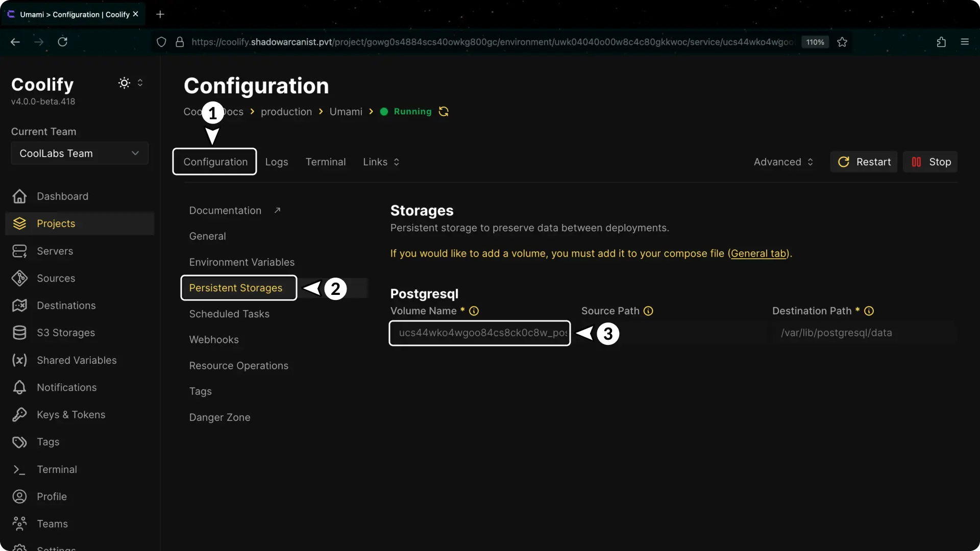The height and width of the screenshot is (551, 980).
Task: Stop the running service
Action: [x=930, y=162]
